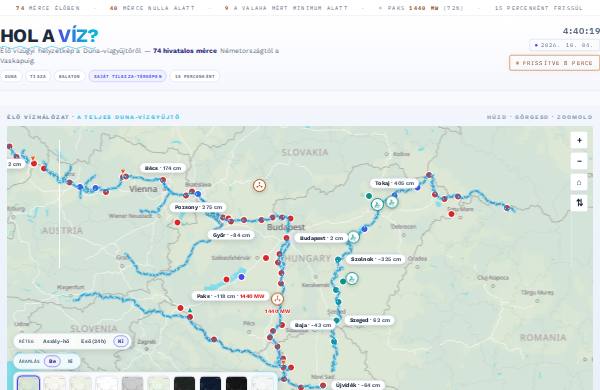Click the red gauge dot south of Pozsony label

(x=177, y=222)
